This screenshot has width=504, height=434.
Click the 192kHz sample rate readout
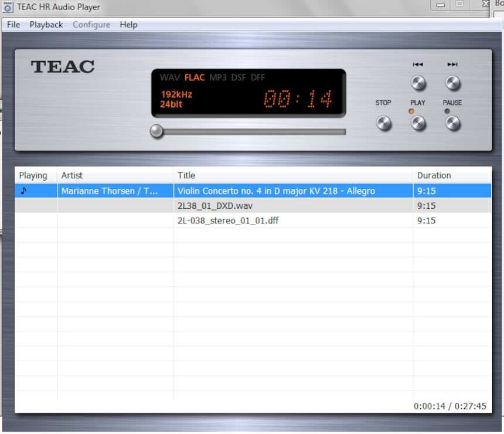176,94
